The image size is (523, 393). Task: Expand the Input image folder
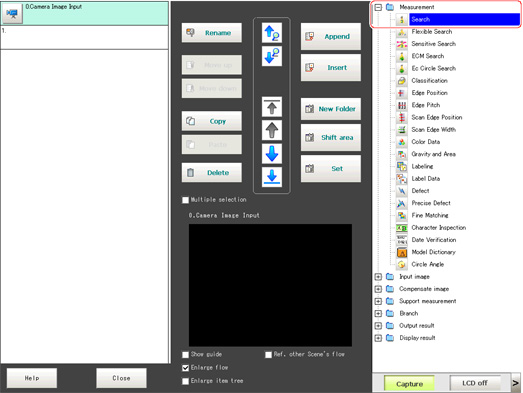coord(378,277)
